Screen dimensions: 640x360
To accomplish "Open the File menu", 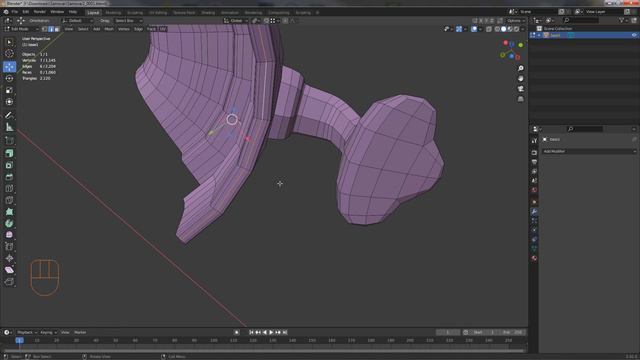I will pyautogui.click(x=15, y=12).
